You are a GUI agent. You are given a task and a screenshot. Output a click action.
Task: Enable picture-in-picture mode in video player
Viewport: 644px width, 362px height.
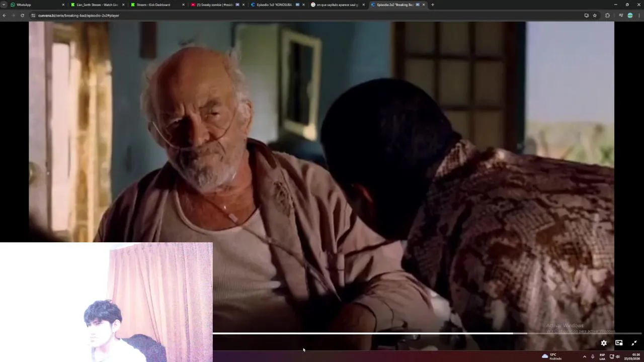619,343
